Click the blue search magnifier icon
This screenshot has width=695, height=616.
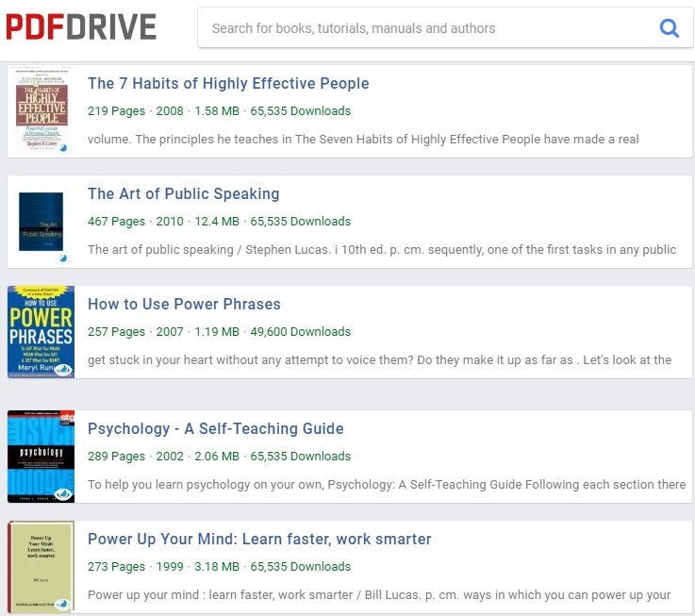670,28
